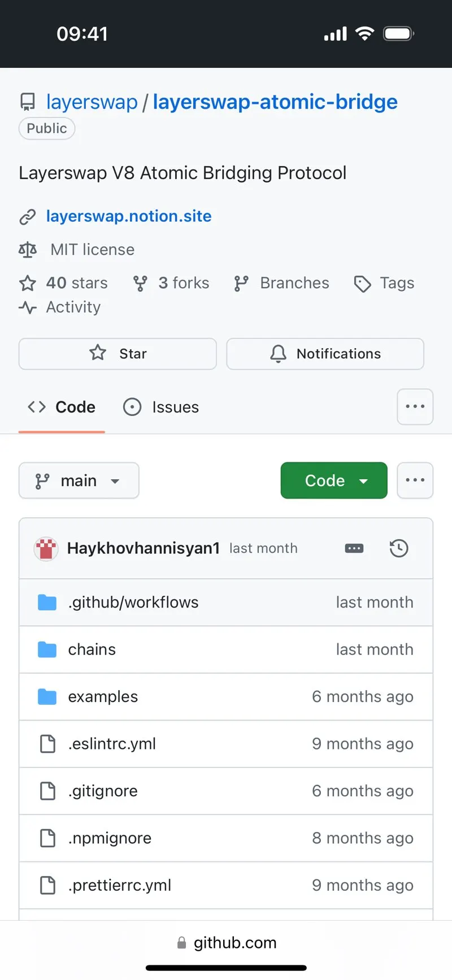Tap the github.com address bar
The height and width of the screenshot is (980, 452).
[227, 943]
